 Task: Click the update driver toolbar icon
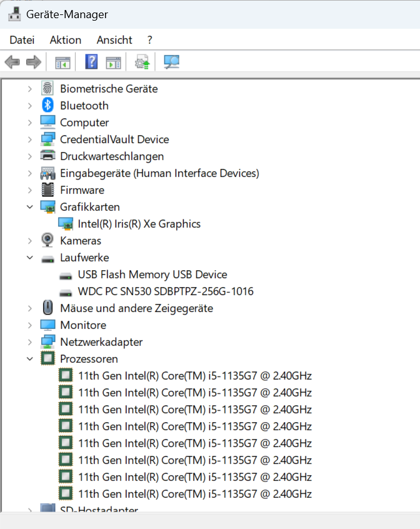point(142,62)
